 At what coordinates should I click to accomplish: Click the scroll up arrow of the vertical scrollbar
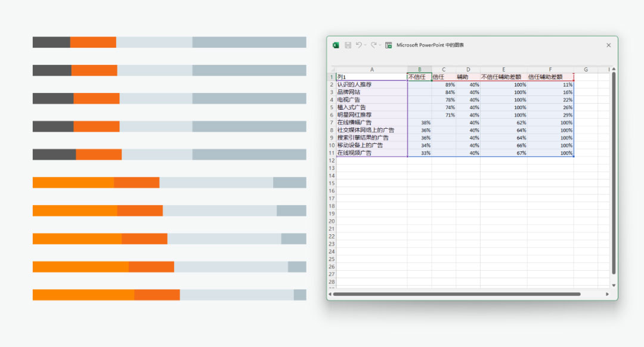coord(614,70)
